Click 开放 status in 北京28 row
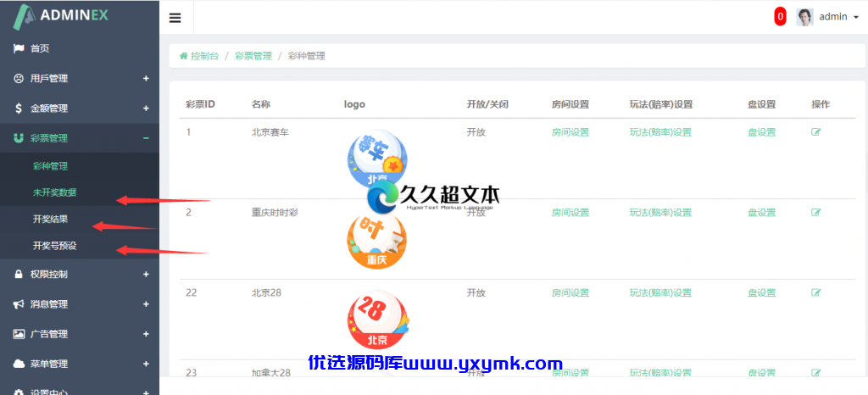868x395 pixels. (x=476, y=292)
